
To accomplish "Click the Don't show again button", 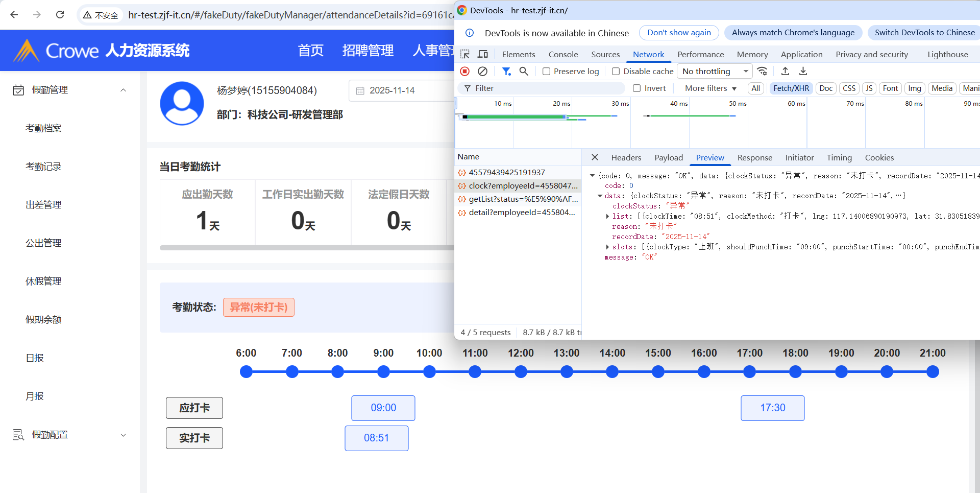I will pyautogui.click(x=679, y=33).
